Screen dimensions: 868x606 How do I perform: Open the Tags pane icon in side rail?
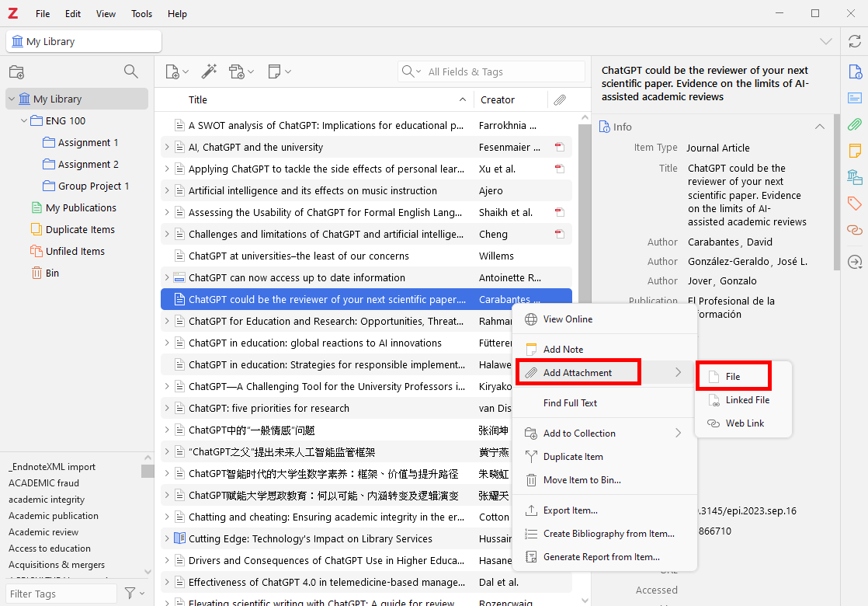(x=855, y=204)
